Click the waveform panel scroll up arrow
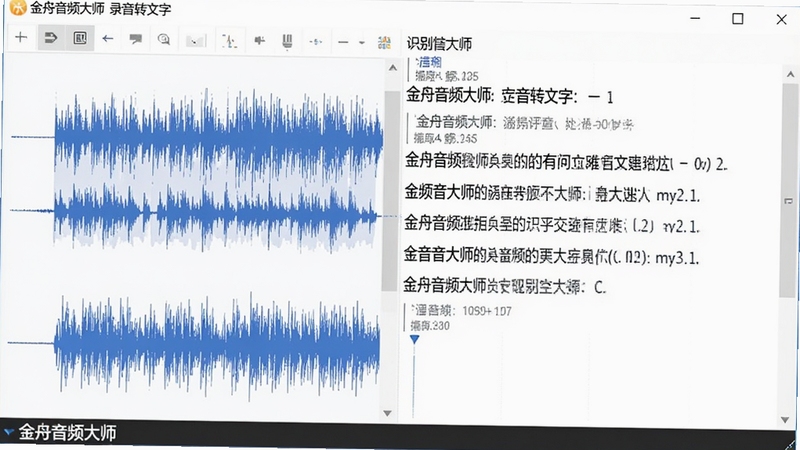The width and height of the screenshot is (800, 450). (393, 68)
